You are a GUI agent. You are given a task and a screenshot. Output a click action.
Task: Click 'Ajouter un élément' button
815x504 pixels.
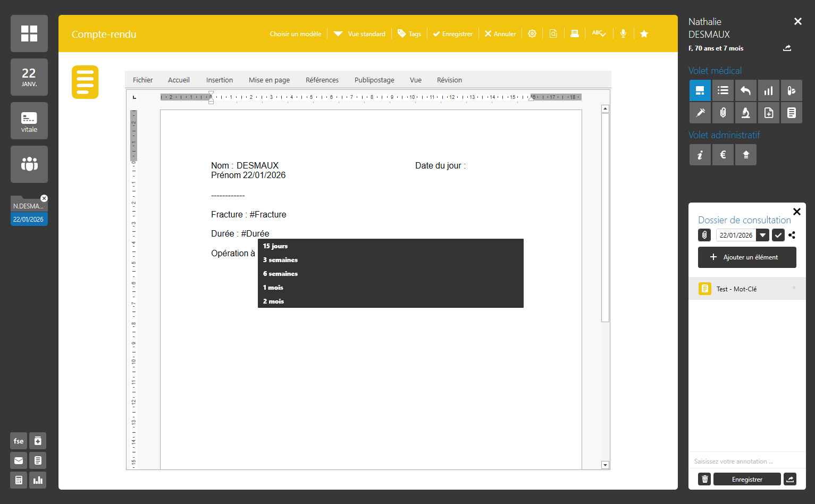(x=747, y=257)
